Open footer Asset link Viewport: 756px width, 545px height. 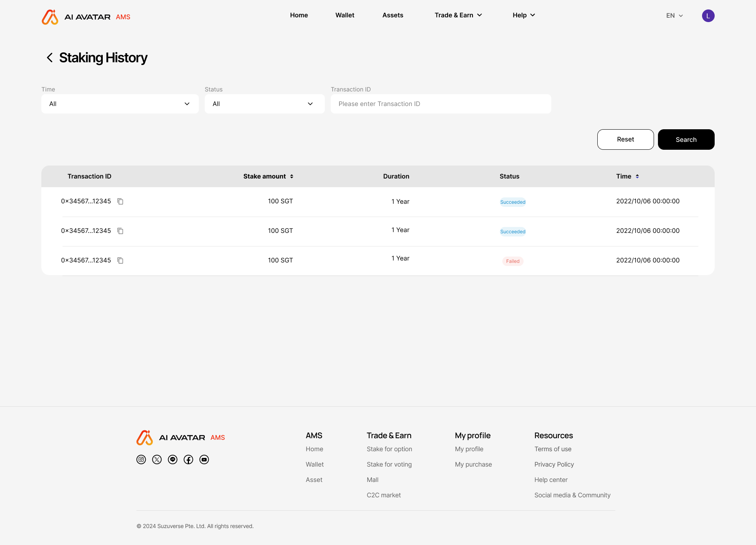coord(314,480)
